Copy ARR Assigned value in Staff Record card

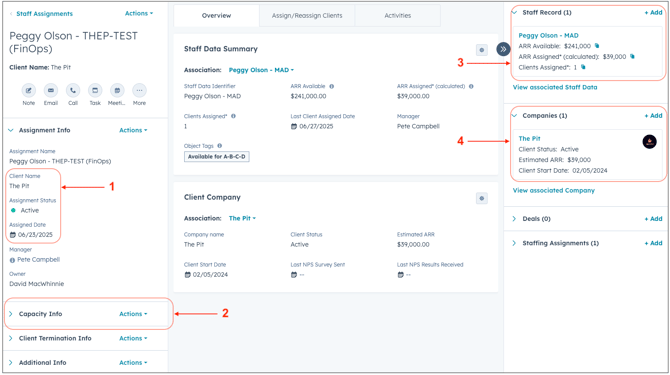(x=632, y=56)
